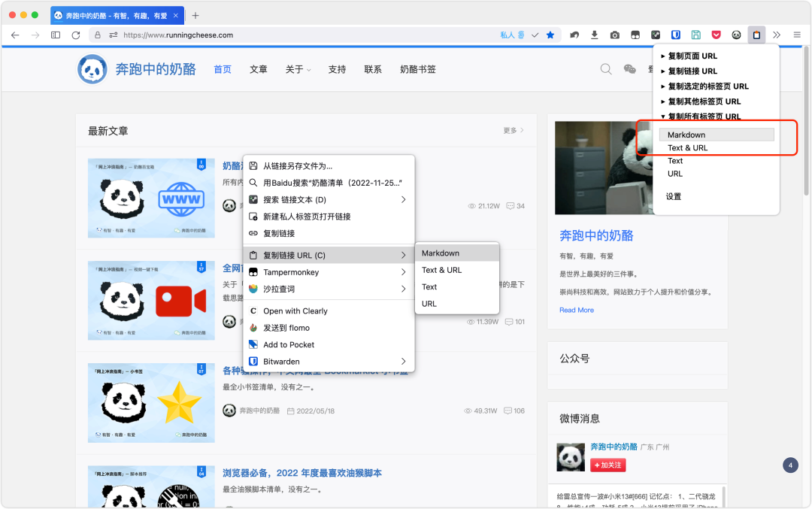
Task: Expand the 关于 navigation dropdown
Action: point(298,69)
